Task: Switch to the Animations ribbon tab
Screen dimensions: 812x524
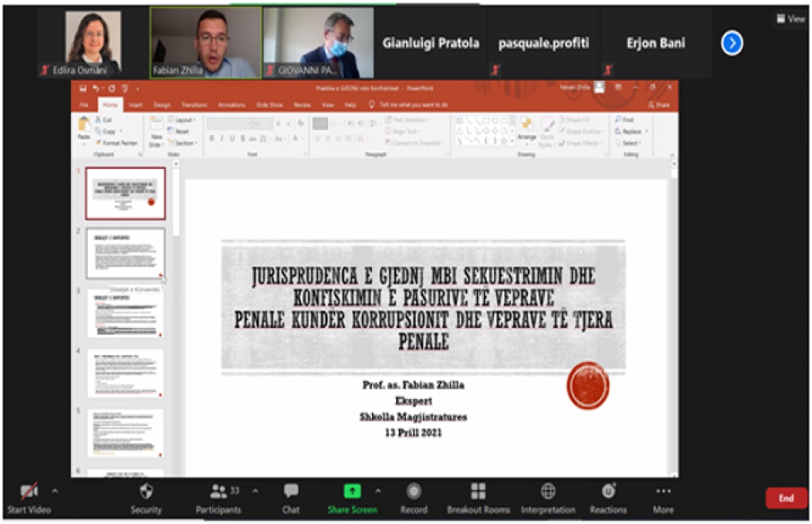Action: (x=232, y=105)
